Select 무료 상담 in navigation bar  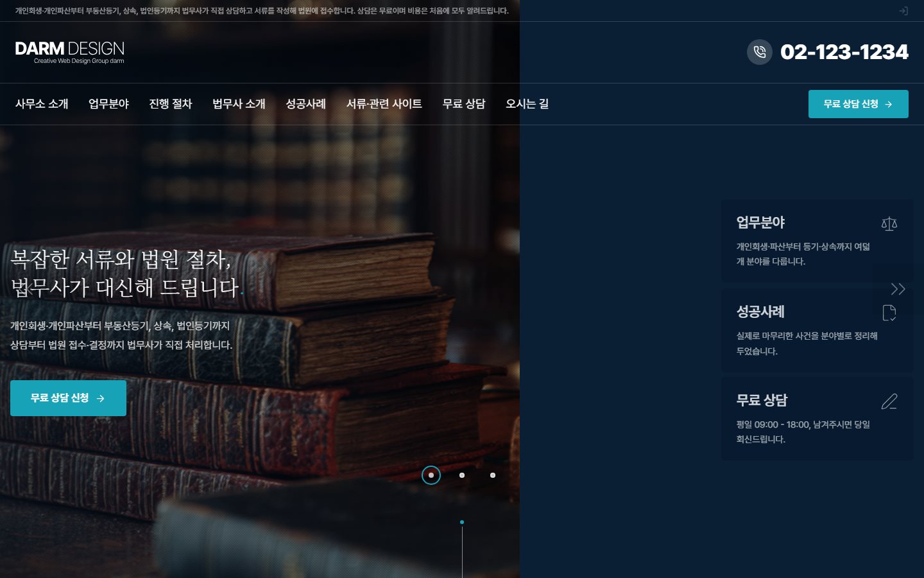(464, 104)
